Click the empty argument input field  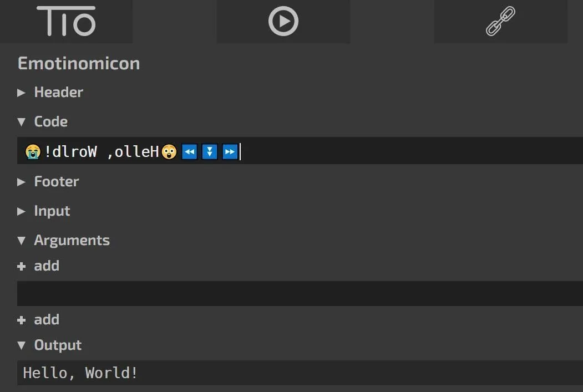click(x=300, y=293)
